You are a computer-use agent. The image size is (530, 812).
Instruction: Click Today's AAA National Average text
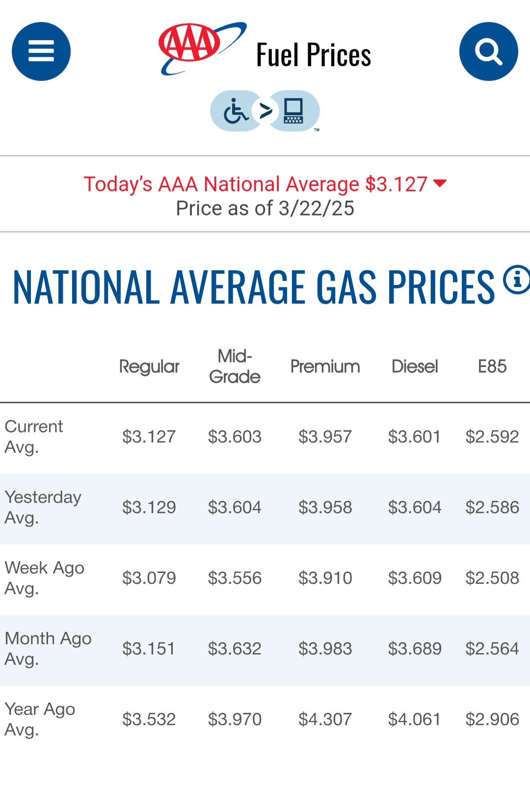[x=255, y=184]
